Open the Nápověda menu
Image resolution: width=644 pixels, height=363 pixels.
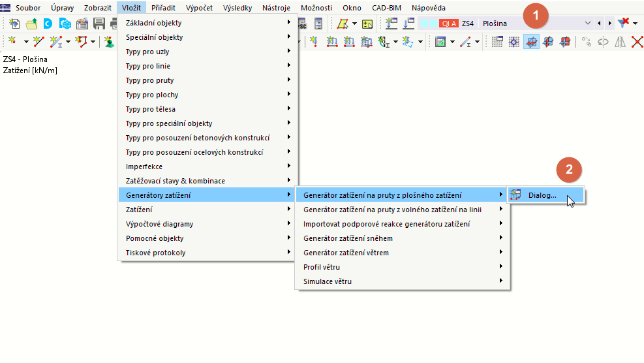tap(429, 8)
